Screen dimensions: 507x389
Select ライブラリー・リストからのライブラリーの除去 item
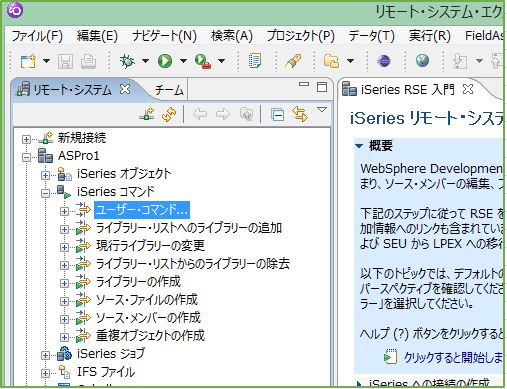tap(193, 264)
